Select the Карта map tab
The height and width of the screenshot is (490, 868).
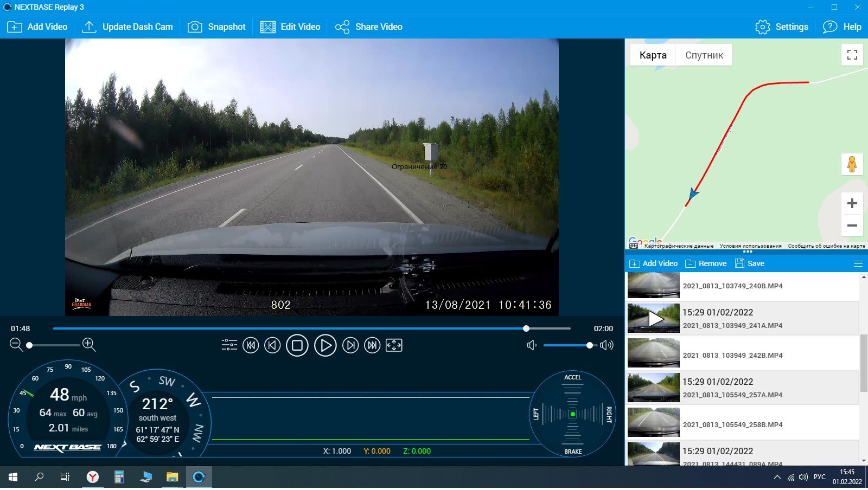pos(653,55)
